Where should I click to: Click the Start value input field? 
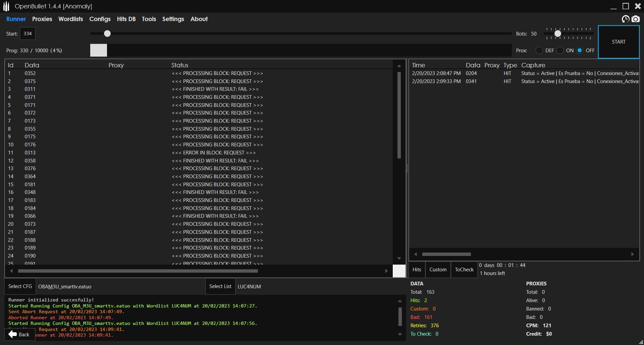(x=28, y=33)
